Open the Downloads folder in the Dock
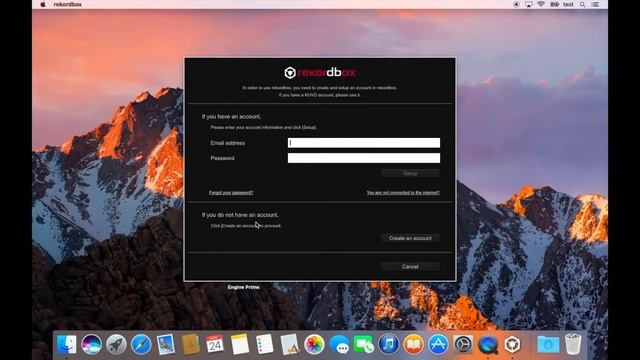640x360 pixels. (x=548, y=344)
